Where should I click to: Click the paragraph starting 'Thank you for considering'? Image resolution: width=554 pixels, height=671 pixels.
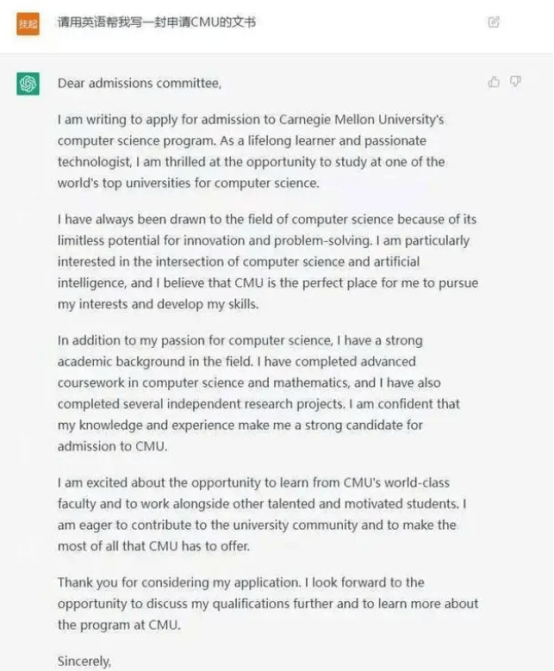[268, 604]
